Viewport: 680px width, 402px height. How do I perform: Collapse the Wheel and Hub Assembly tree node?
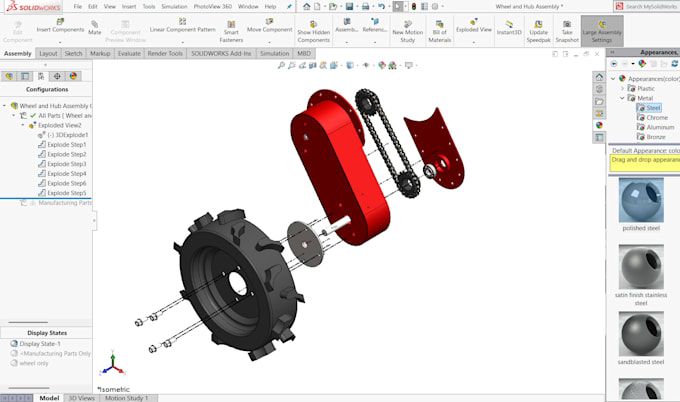tap(4, 105)
